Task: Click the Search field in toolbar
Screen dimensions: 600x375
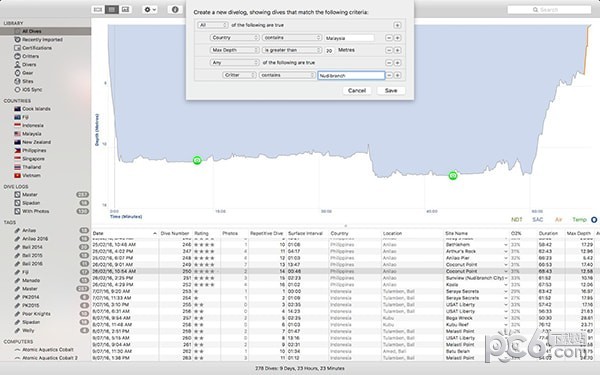Action: 549,10
